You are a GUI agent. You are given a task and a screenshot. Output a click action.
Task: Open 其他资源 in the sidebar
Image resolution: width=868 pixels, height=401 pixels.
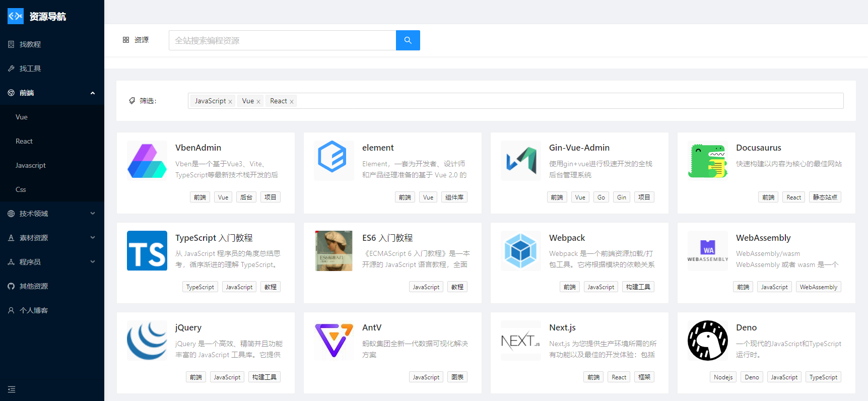coord(52,286)
